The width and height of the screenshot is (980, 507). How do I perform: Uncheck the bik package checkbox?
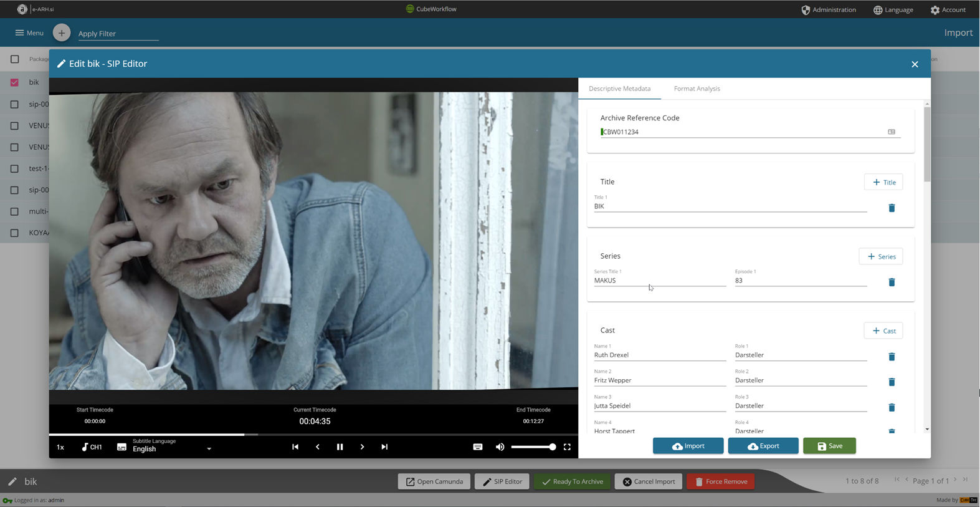(x=14, y=82)
